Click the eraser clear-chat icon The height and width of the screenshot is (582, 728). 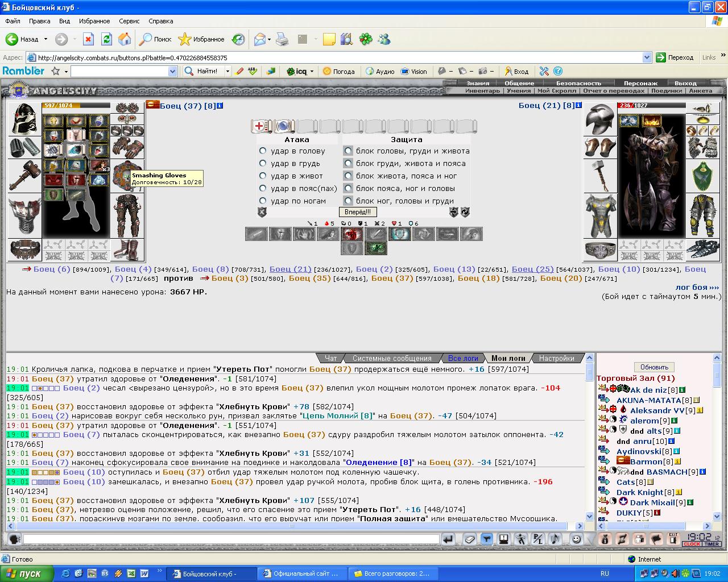(470, 539)
